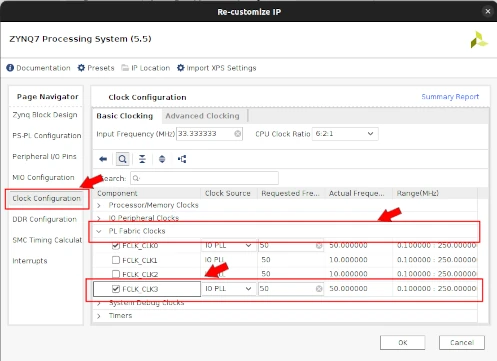The width and height of the screenshot is (497, 361).
Task: Click FCLK_CLK1 actual frequency 10.000000
Action: pos(348,260)
